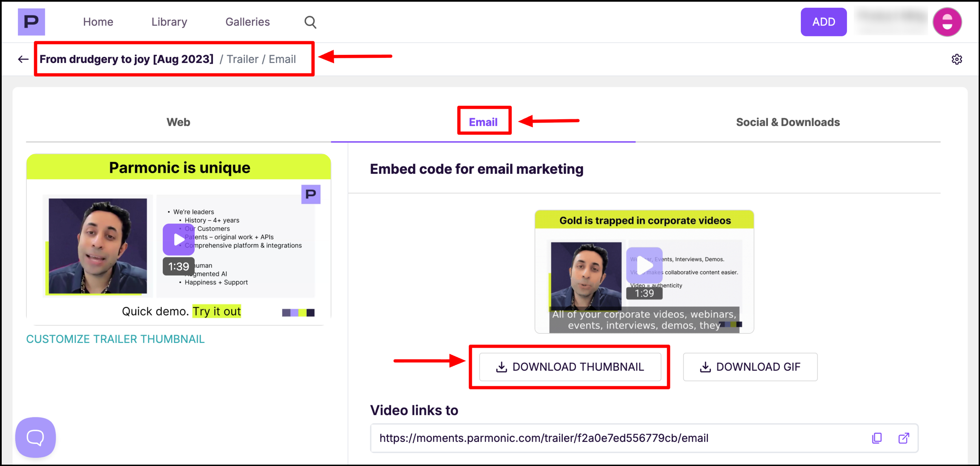Switch to Social & Downloads tab
Screen dimensions: 980x466
click(x=788, y=122)
